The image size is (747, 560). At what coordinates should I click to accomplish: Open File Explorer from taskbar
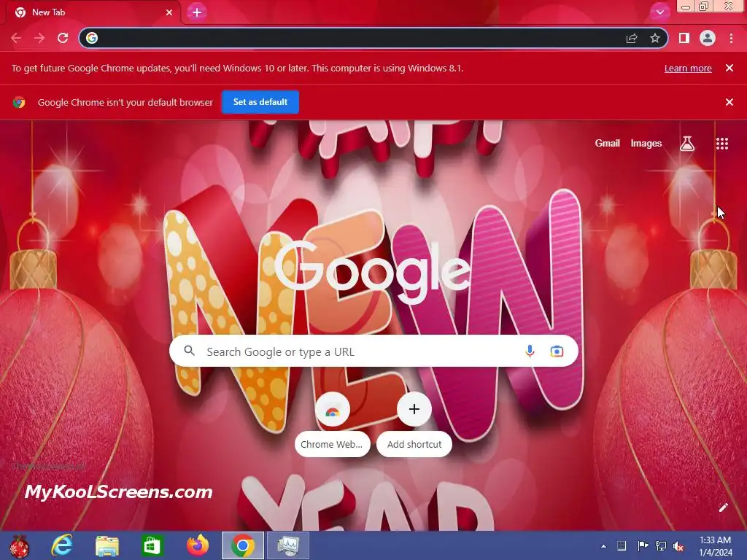point(107,545)
